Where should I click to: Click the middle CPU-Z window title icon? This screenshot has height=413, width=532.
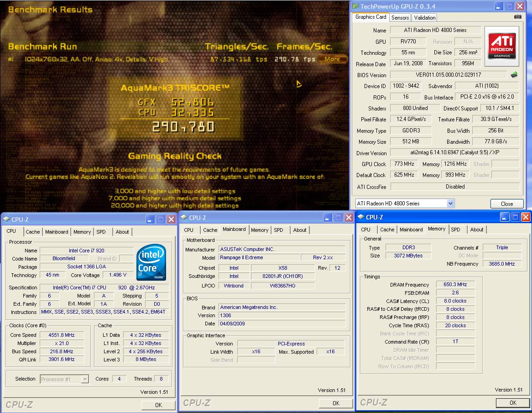click(x=184, y=218)
